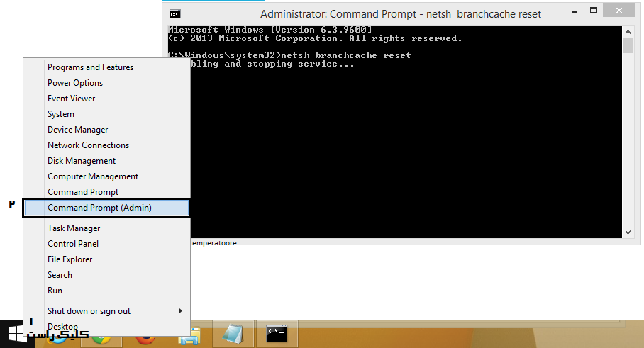
Task: Expand Shut down or sign out submenu
Action: point(106,311)
